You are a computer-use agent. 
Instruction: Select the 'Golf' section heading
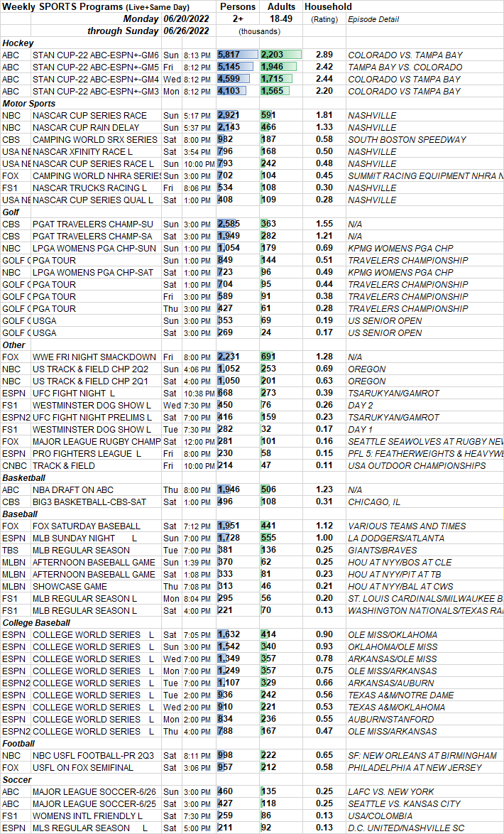point(11,212)
